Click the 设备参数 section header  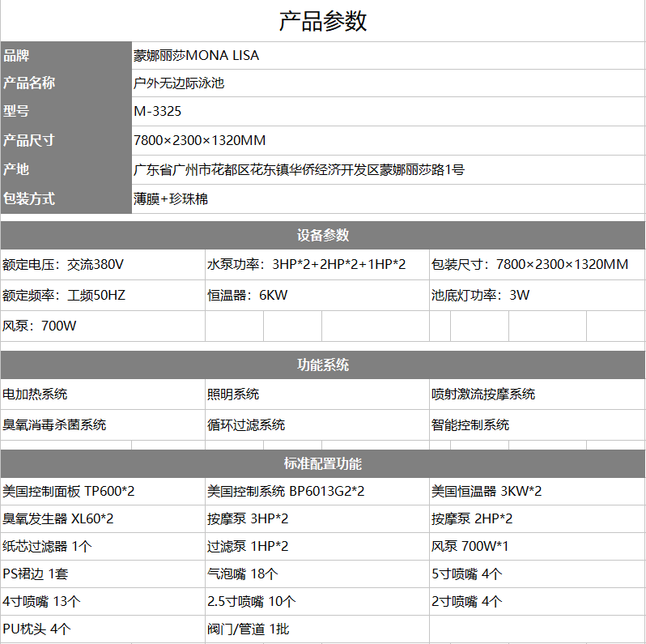(x=323, y=236)
